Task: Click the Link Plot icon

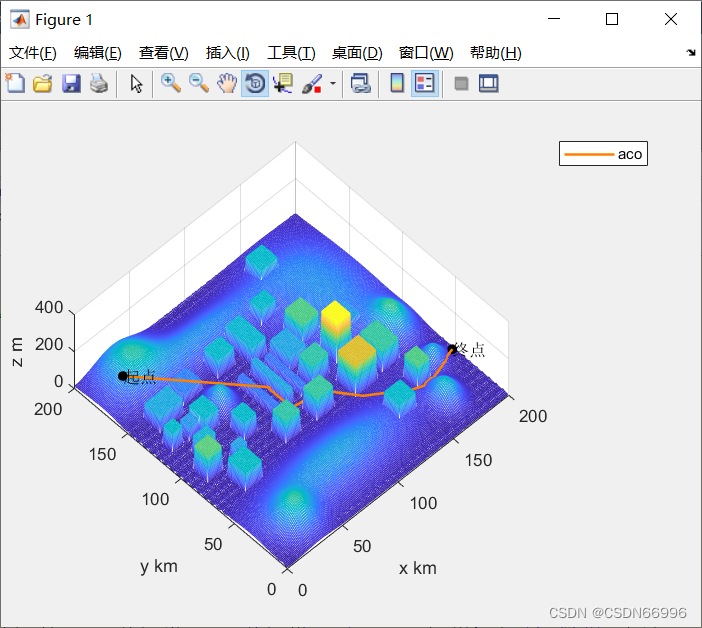Action: pos(361,83)
